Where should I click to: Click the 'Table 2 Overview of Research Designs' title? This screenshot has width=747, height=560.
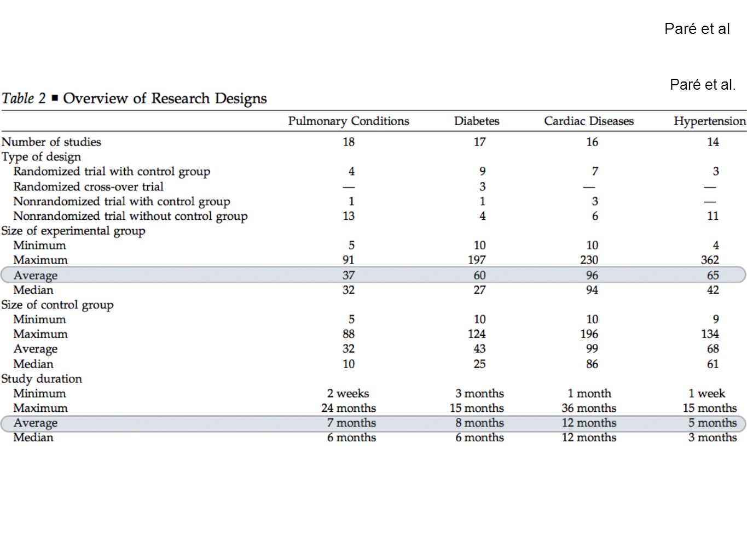click(x=134, y=98)
